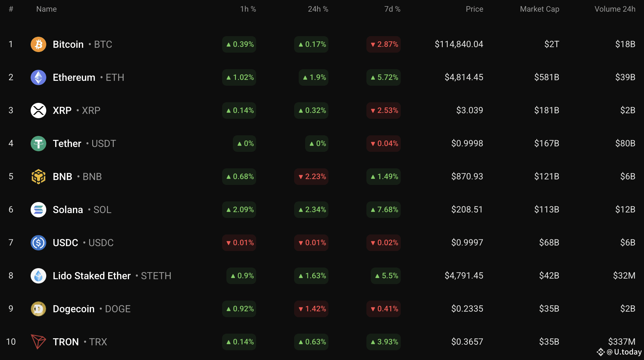Sort by Volume 24h column header
The image size is (644, 360).
click(x=615, y=9)
